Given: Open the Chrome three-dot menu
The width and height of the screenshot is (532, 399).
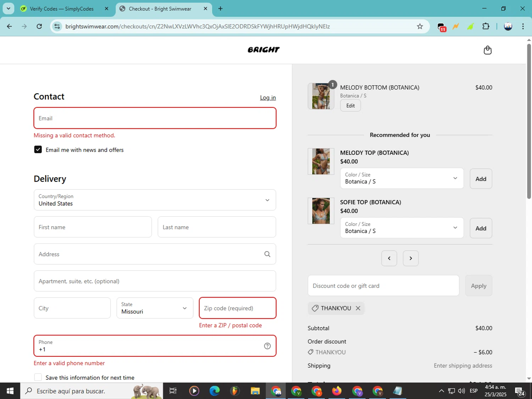Looking at the screenshot, I should coord(523,26).
